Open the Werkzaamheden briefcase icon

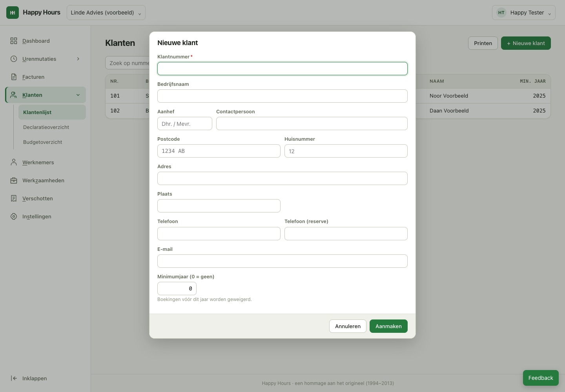14,180
